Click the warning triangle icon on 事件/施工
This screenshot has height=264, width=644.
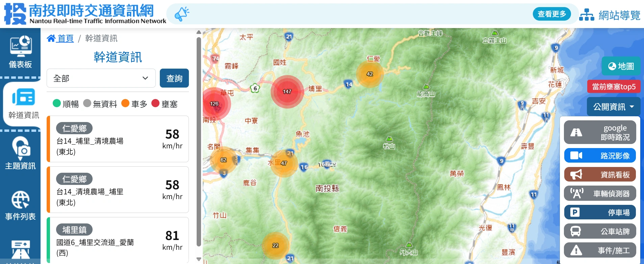coord(576,250)
